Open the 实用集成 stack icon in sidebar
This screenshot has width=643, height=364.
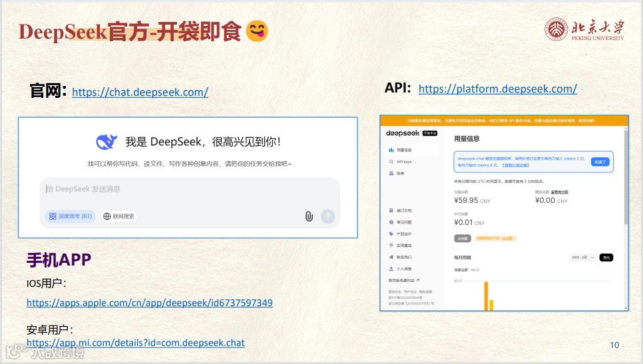click(391, 245)
